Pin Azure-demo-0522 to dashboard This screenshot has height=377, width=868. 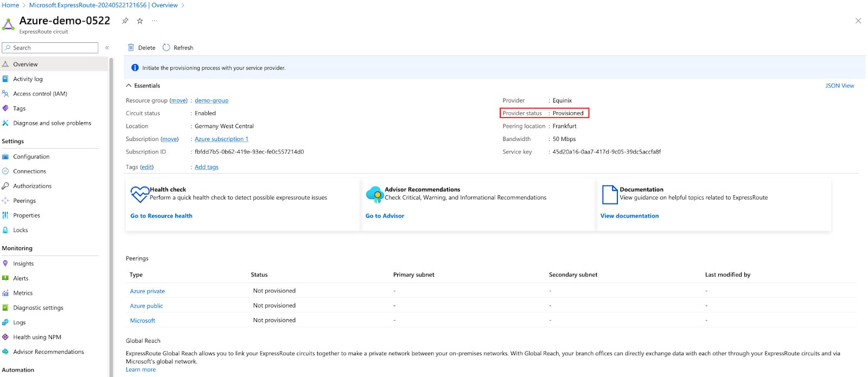coord(125,21)
